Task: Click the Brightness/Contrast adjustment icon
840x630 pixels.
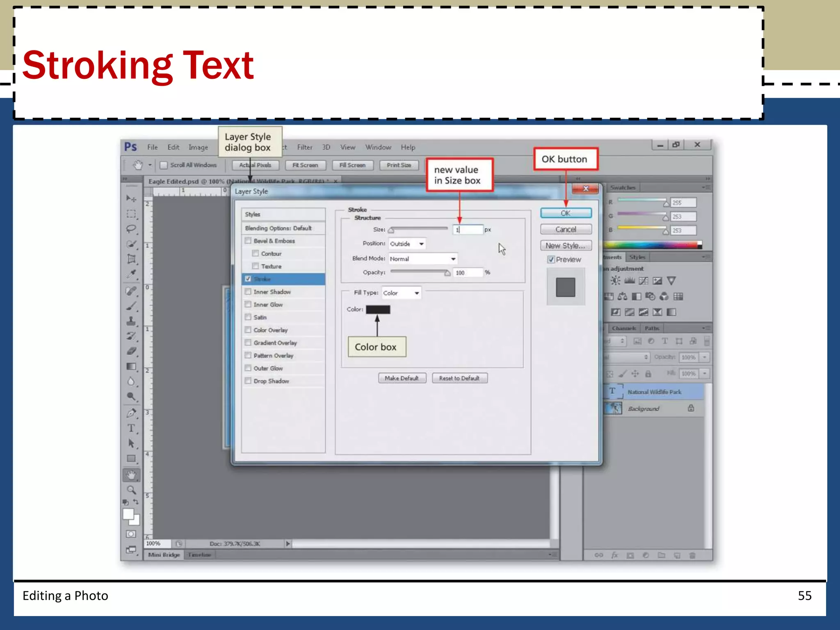Action: pos(615,281)
